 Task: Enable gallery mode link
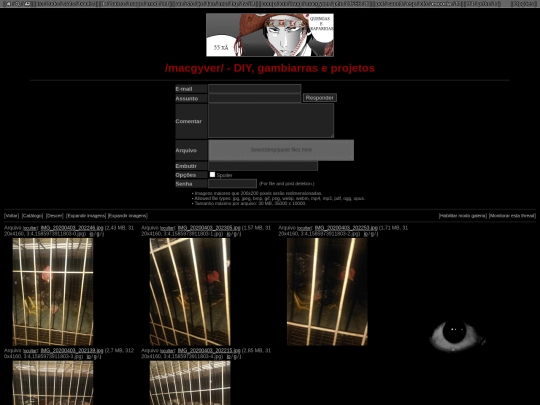(463, 216)
